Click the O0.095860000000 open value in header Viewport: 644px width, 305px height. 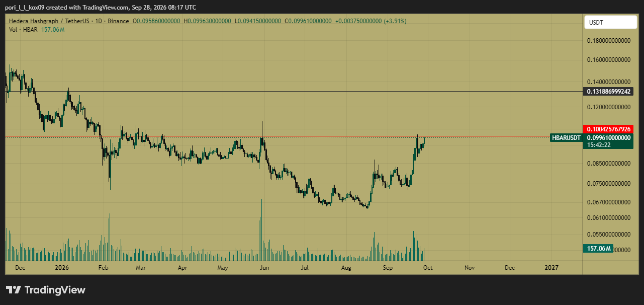pyautogui.click(x=156, y=21)
